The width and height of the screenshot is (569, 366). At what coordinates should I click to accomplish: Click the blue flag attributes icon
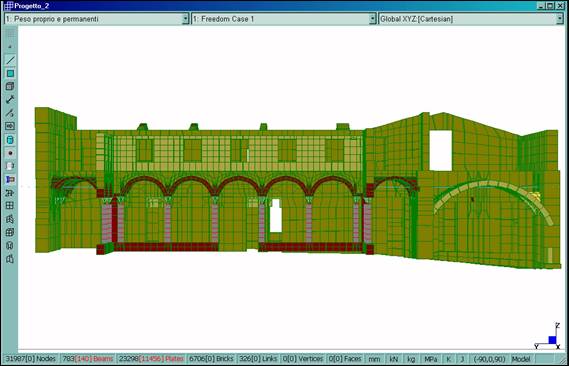click(10, 180)
